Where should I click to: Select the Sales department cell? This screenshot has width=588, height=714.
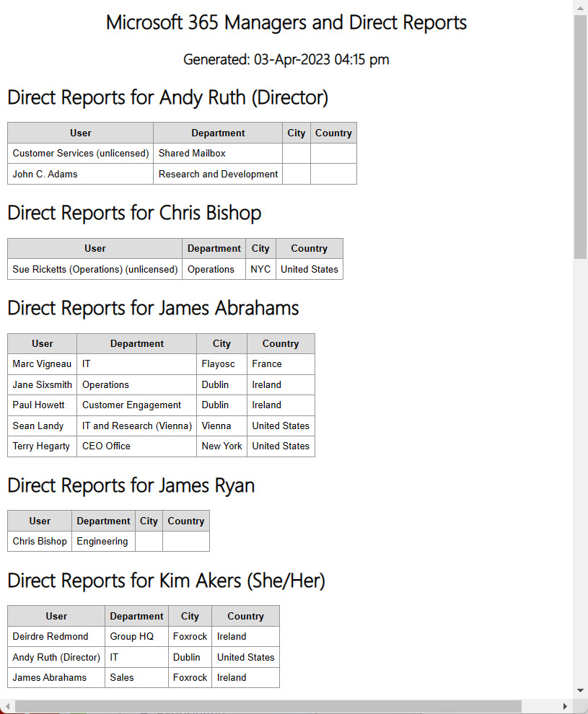click(136, 677)
